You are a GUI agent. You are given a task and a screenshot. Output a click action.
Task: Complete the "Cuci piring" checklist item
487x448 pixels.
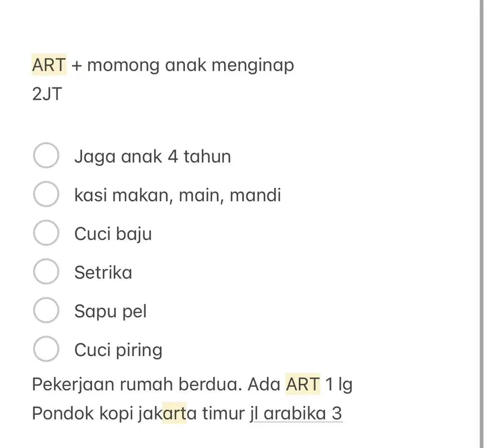coord(46,349)
